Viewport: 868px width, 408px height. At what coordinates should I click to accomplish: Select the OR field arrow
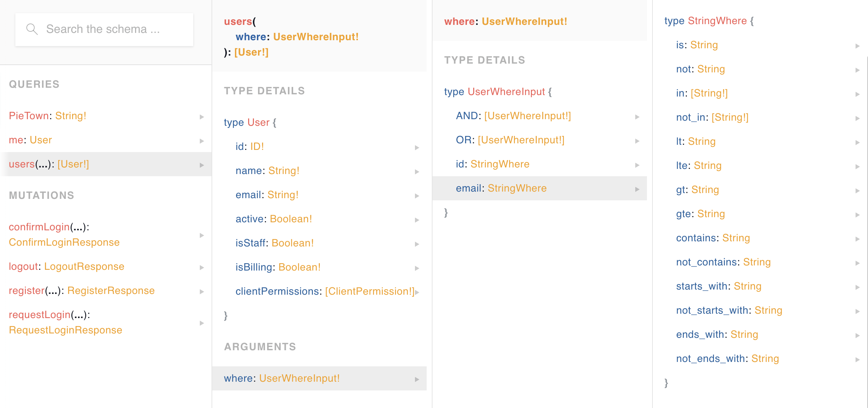pyautogui.click(x=637, y=141)
